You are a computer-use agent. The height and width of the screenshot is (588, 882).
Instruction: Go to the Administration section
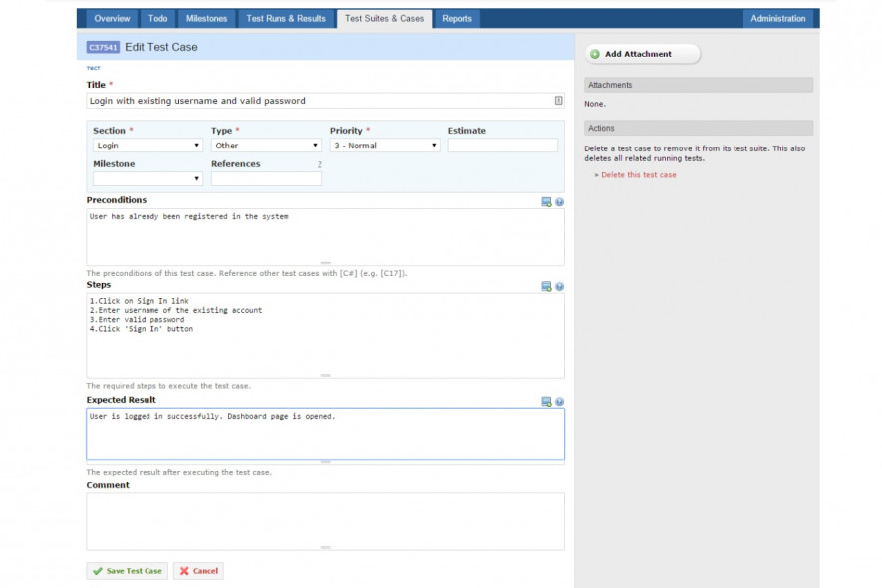coord(777,18)
